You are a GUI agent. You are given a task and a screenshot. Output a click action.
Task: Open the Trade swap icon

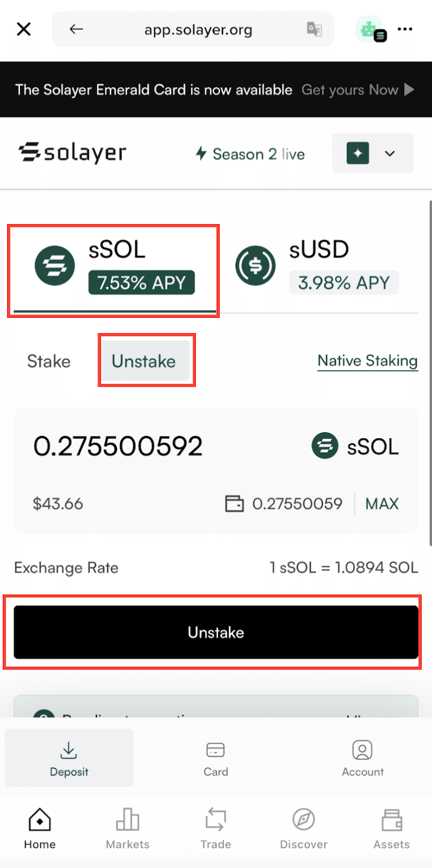215,819
